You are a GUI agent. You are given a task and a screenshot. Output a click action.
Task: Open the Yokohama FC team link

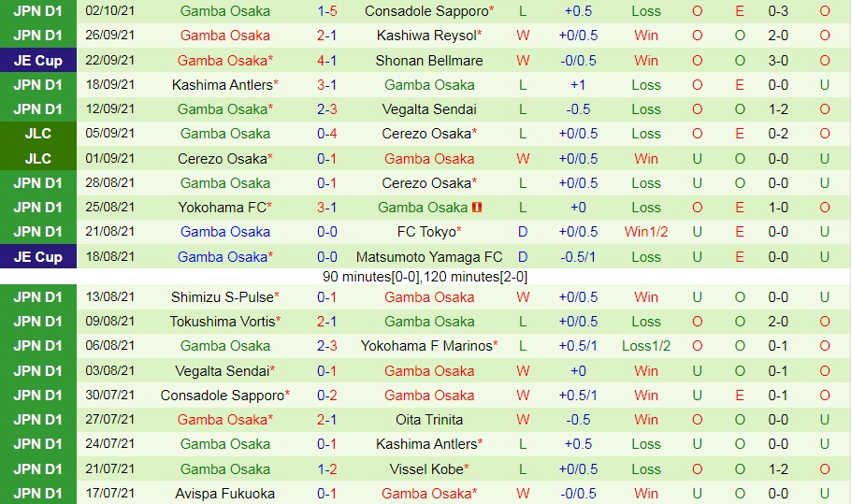click(x=222, y=208)
